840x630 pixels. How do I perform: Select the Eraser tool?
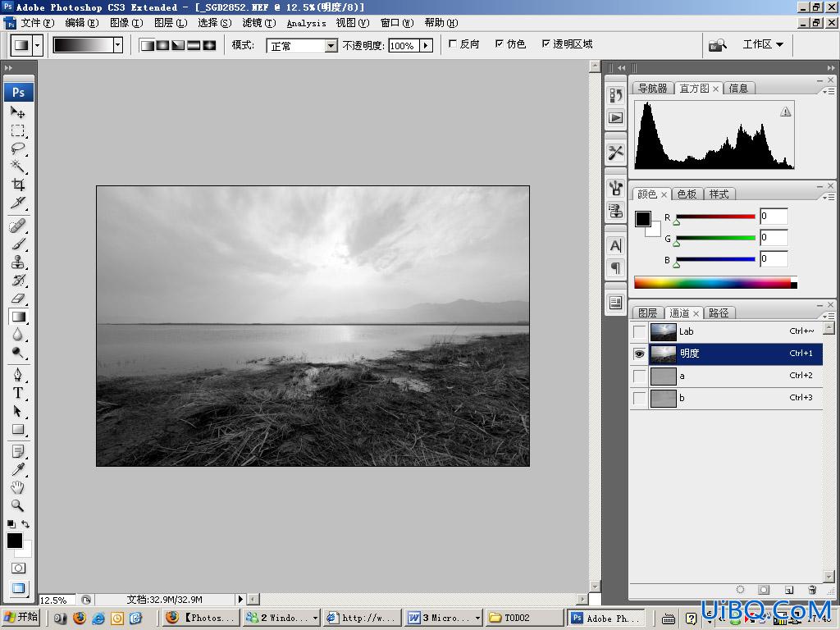pos(18,299)
